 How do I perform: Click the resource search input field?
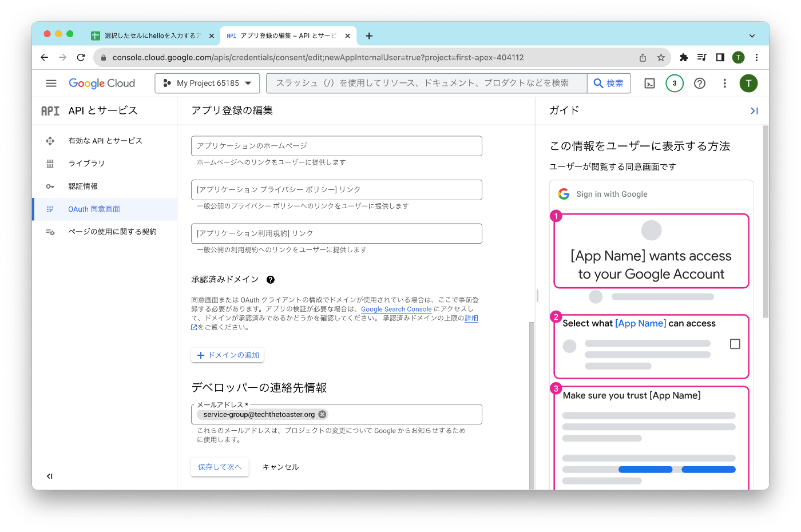pos(427,84)
